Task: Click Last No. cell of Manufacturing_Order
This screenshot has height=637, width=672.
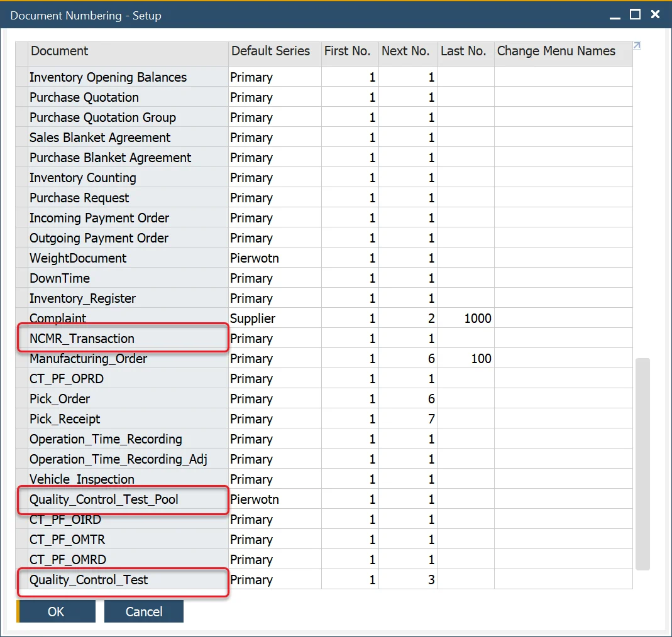Action: pyautogui.click(x=466, y=359)
